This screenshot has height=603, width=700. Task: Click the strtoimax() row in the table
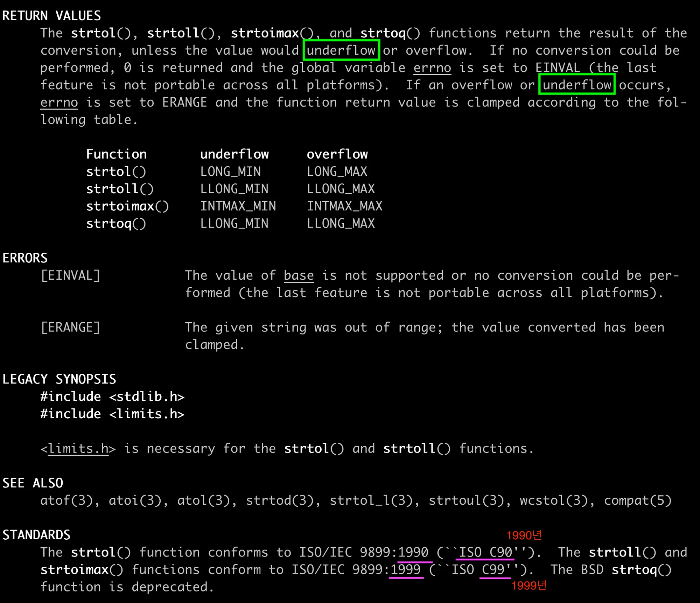point(127,206)
